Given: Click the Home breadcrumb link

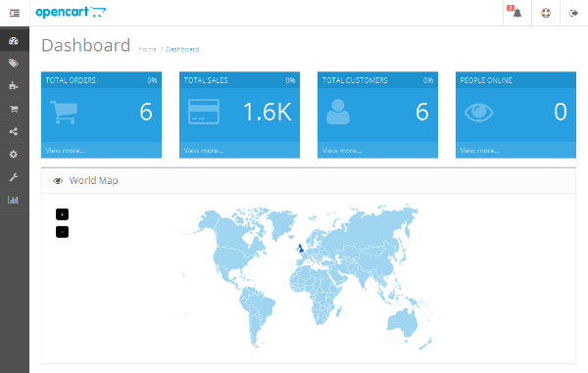Looking at the screenshot, I should click(x=147, y=49).
